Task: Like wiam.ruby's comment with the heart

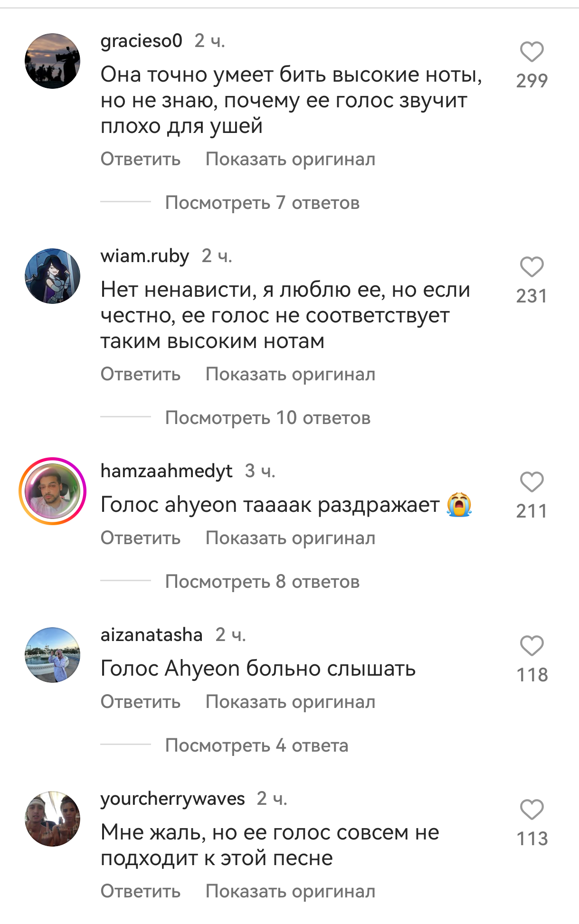Action: 532,267
